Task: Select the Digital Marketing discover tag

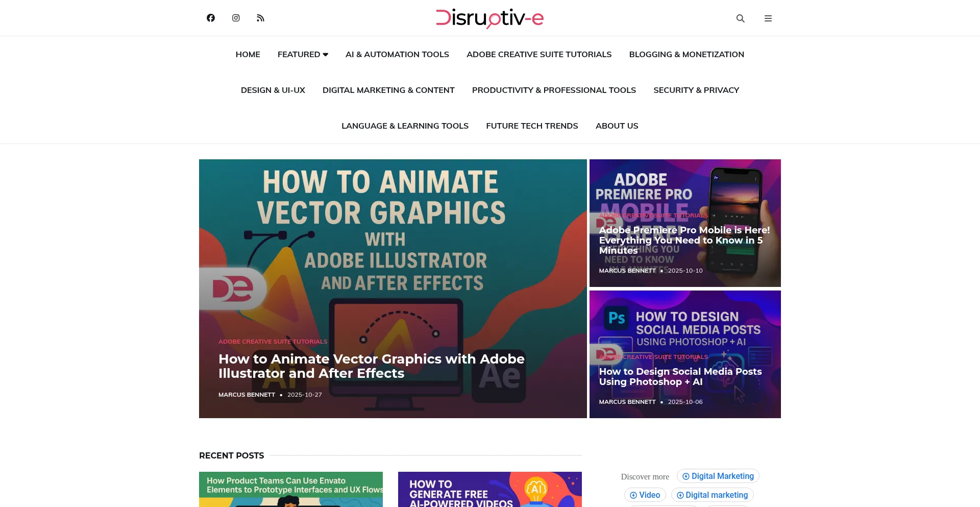Action: coord(718,476)
